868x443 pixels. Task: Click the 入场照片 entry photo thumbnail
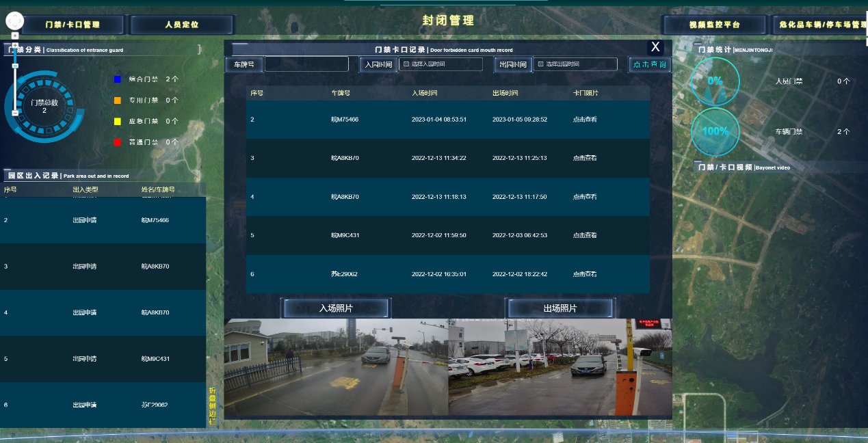[x=336, y=367]
